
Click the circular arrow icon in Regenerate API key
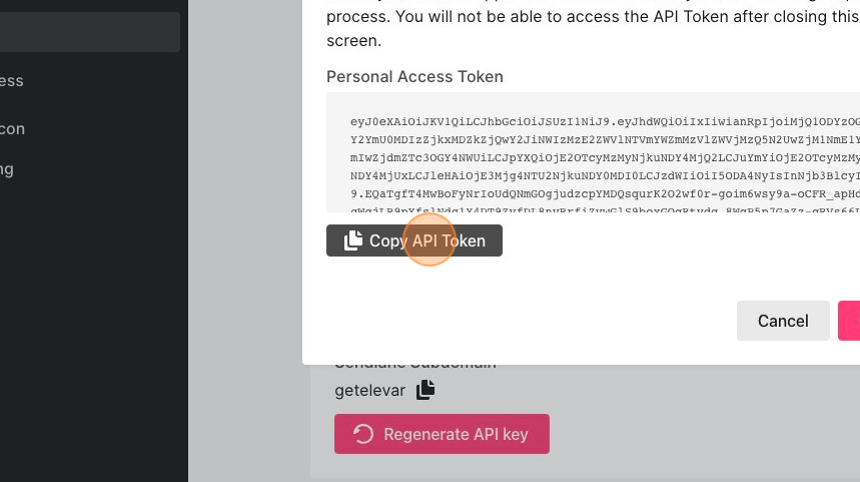coord(363,434)
